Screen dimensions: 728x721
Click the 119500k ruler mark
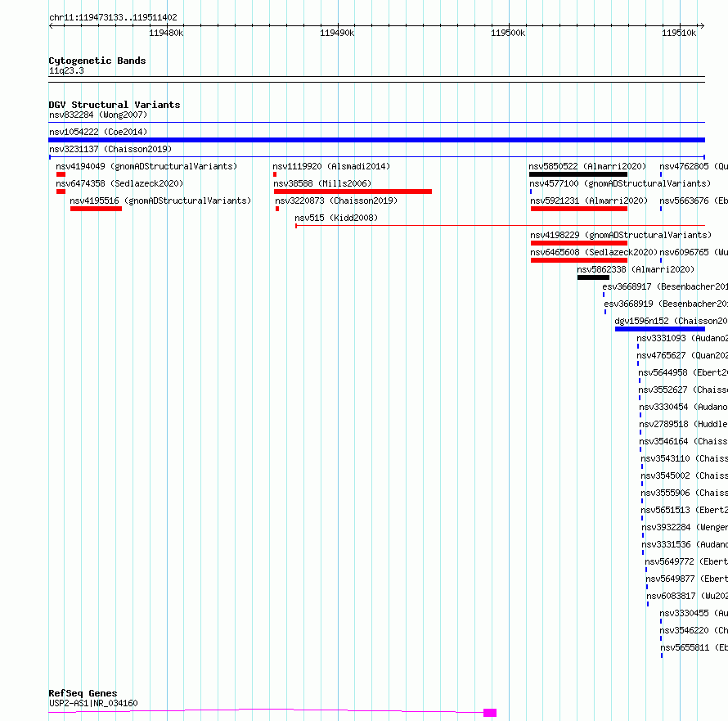[508, 33]
